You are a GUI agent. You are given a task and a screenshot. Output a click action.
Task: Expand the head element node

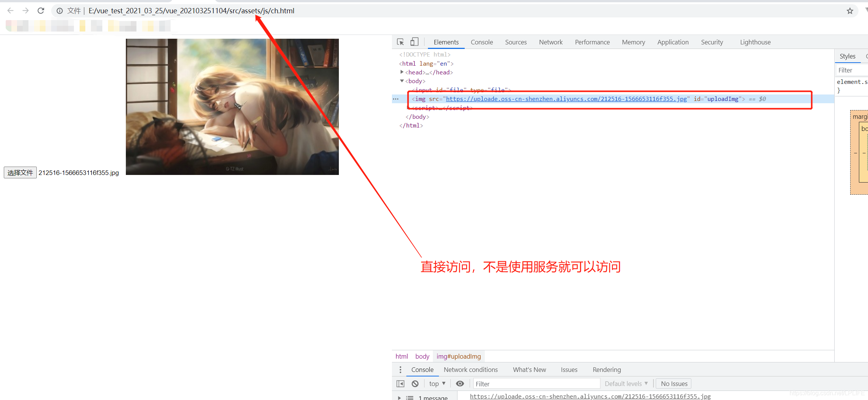point(402,72)
